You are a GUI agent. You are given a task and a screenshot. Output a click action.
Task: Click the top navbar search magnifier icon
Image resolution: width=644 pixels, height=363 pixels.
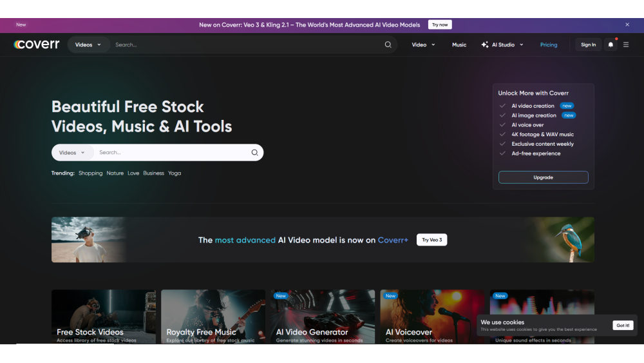[x=388, y=44]
